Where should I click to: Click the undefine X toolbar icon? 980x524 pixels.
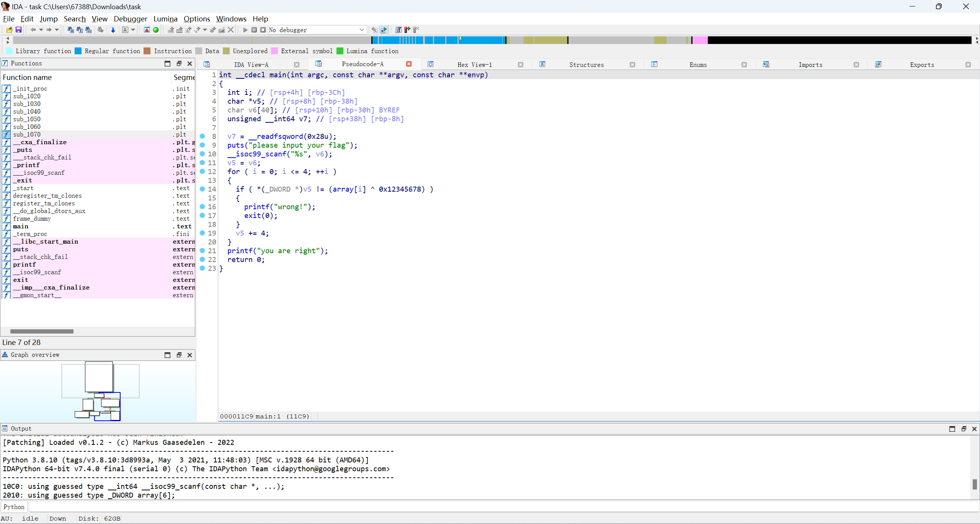pos(230,30)
